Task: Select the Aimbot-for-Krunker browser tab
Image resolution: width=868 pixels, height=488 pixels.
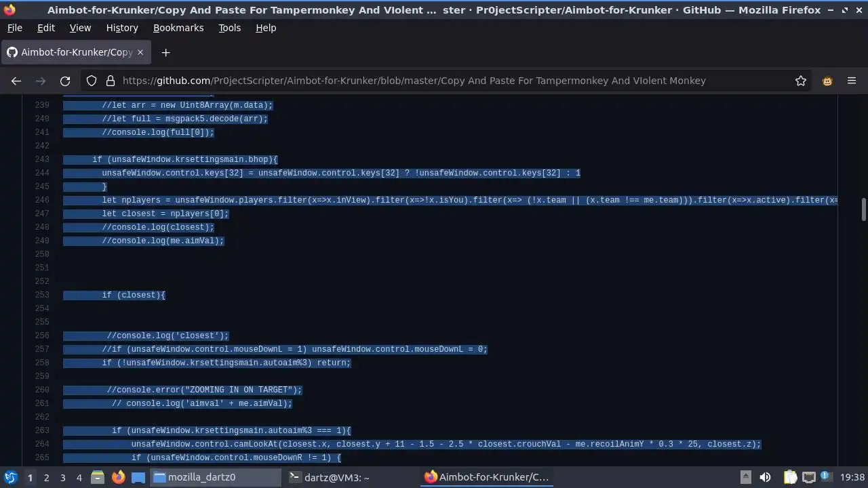Action: (76, 52)
